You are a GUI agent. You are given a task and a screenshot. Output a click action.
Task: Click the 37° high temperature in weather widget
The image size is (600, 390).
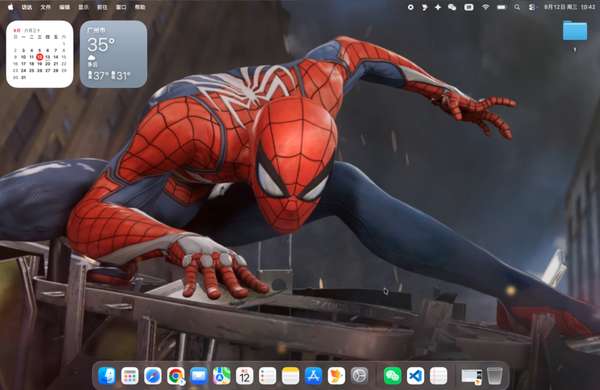[101, 76]
